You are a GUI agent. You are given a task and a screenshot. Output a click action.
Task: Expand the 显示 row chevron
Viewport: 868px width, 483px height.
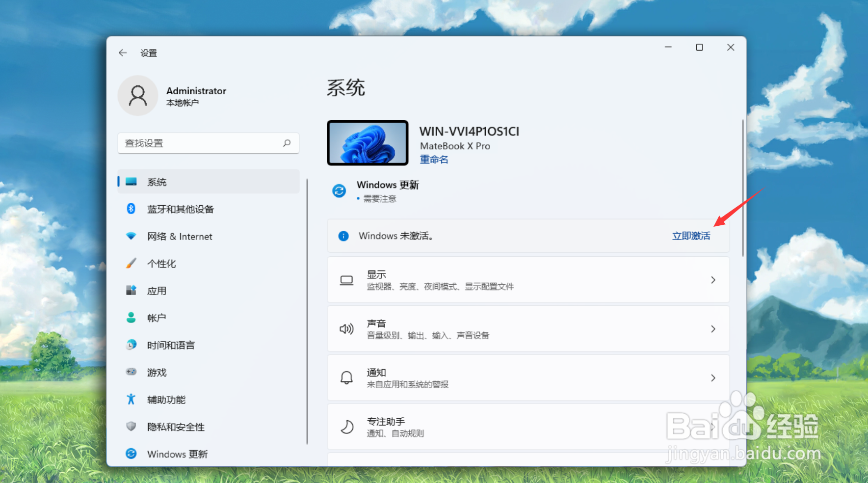tap(713, 280)
